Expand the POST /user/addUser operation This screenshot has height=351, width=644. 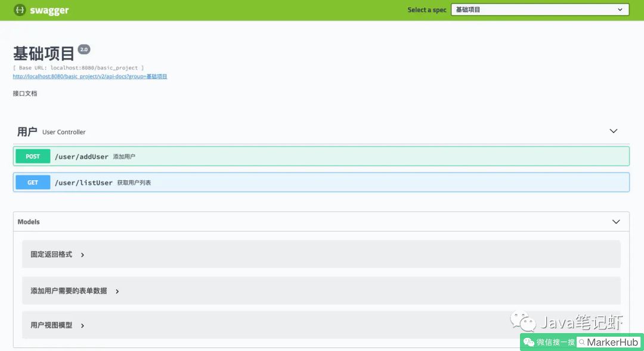(321, 156)
